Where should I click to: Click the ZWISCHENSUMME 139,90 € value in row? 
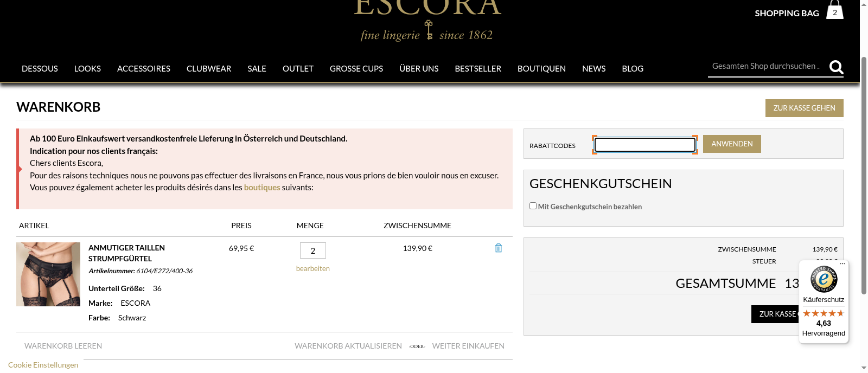tap(417, 248)
